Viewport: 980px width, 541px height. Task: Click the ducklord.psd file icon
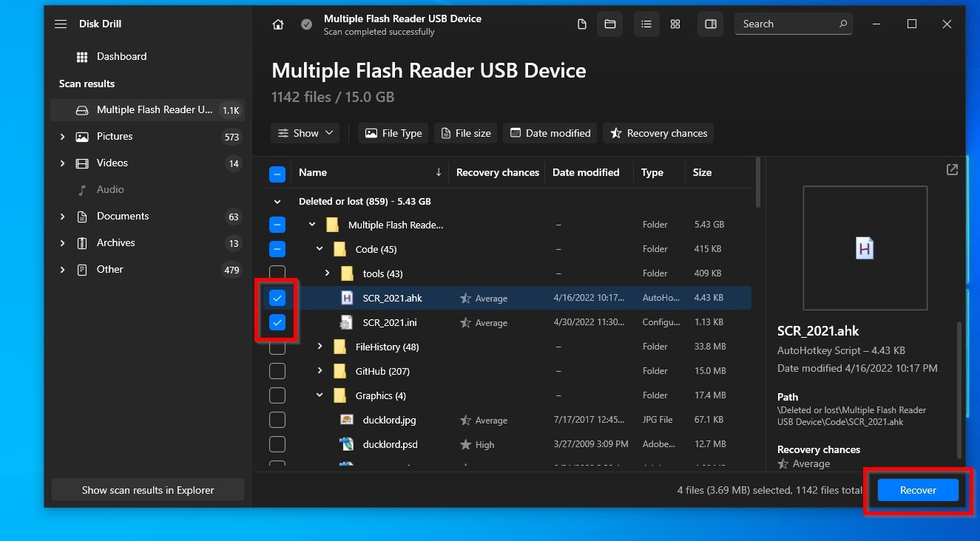(347, 444)
